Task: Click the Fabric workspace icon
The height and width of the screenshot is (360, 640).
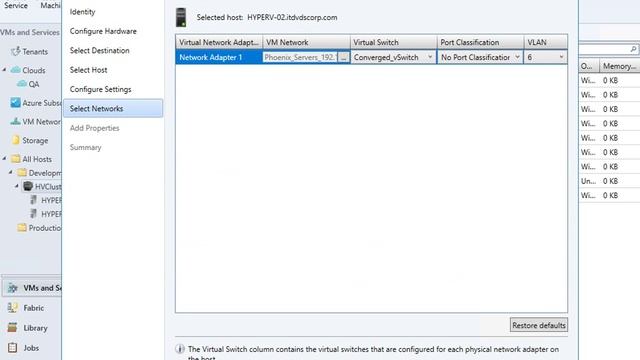Action: click(13, 308)
